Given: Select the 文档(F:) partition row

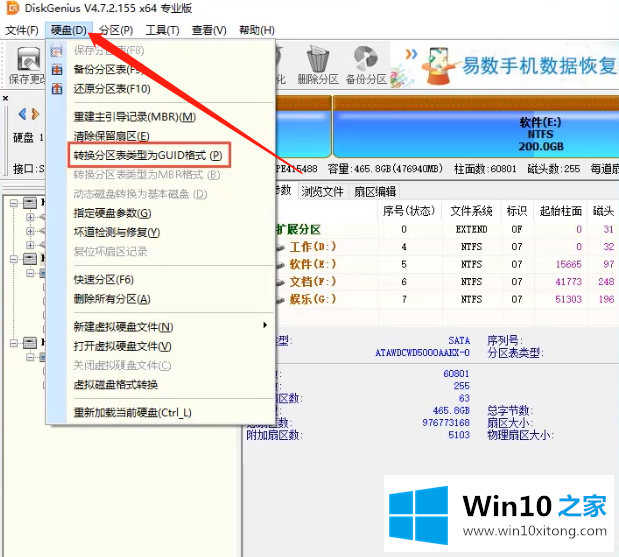Looking at the screenshot, I should pos(447,281).
